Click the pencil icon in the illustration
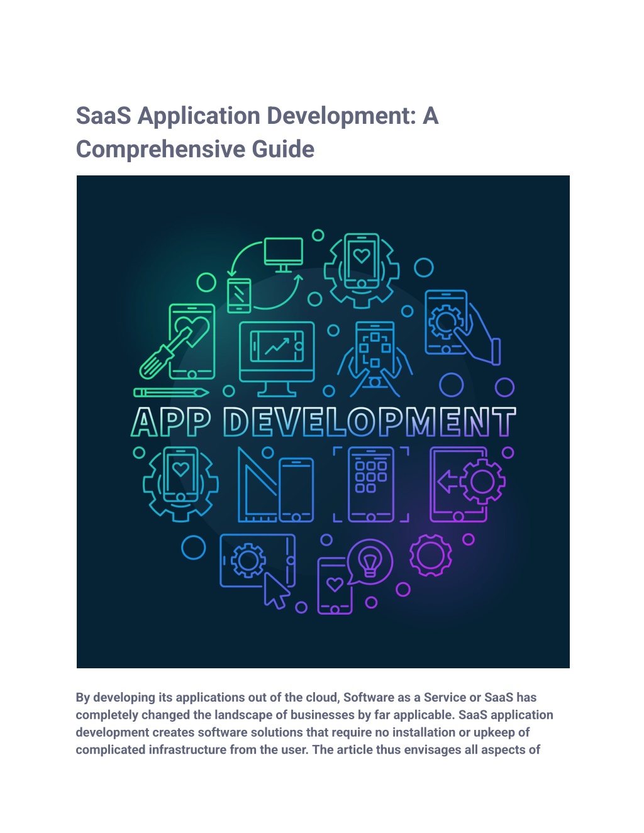This screenshot has height=833, width=644. click(x=171, y=392)
